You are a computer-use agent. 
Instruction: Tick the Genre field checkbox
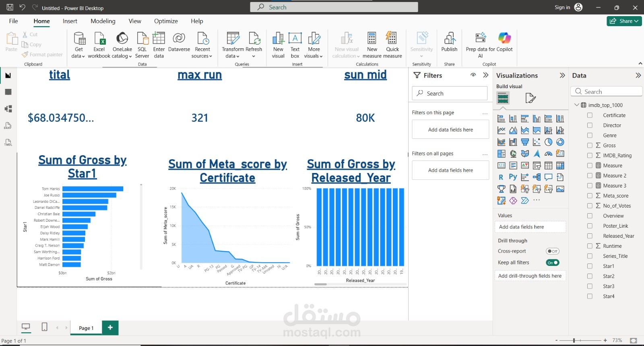click(590, 135)
